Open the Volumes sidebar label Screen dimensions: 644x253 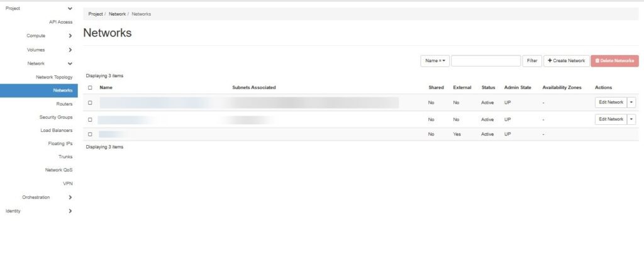(x=36, y=50)
